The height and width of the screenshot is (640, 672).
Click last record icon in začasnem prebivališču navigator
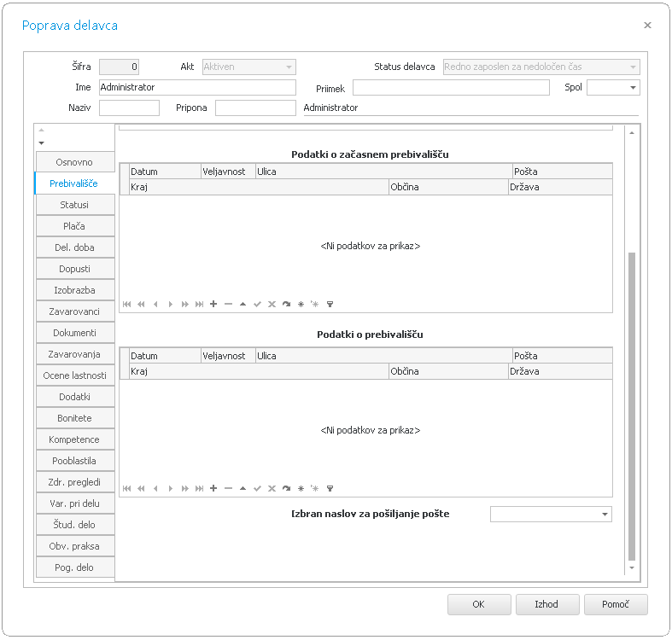click(199, 304)
